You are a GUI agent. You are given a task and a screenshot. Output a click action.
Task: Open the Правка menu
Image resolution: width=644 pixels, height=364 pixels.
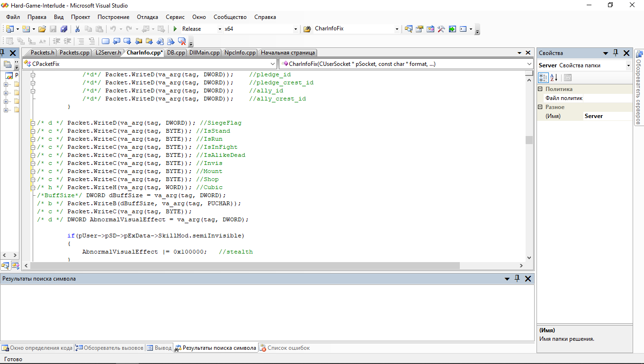[37, 17]
